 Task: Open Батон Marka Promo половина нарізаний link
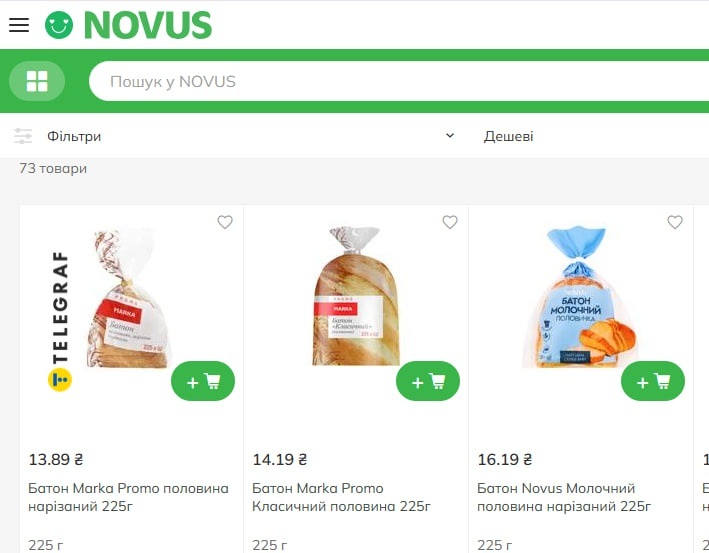[x=128, y=497]
